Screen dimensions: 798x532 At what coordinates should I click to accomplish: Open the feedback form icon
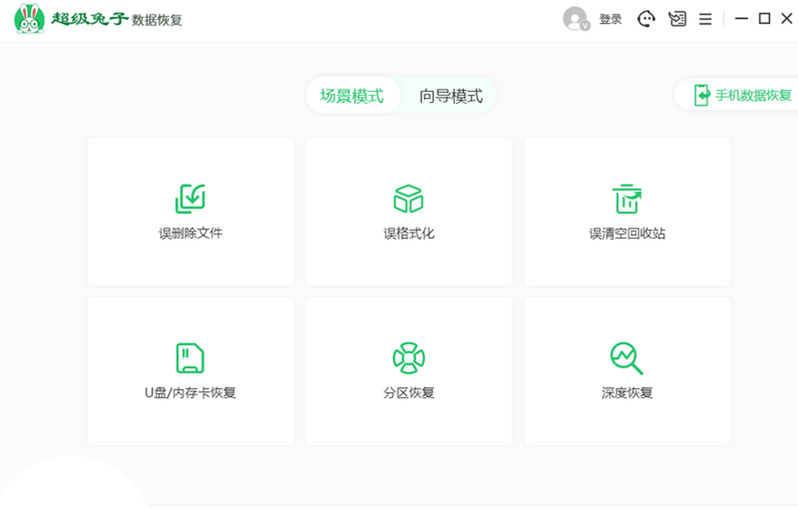[678, 19]
